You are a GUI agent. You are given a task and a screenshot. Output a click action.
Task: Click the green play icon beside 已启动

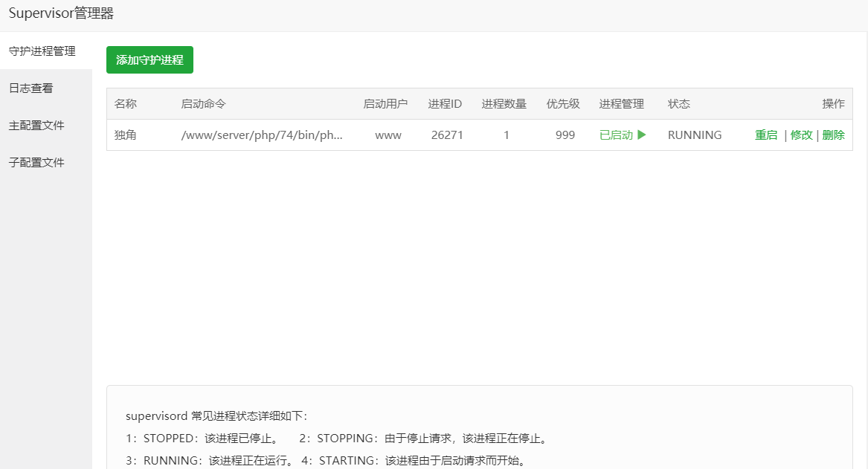pos(642,135)
